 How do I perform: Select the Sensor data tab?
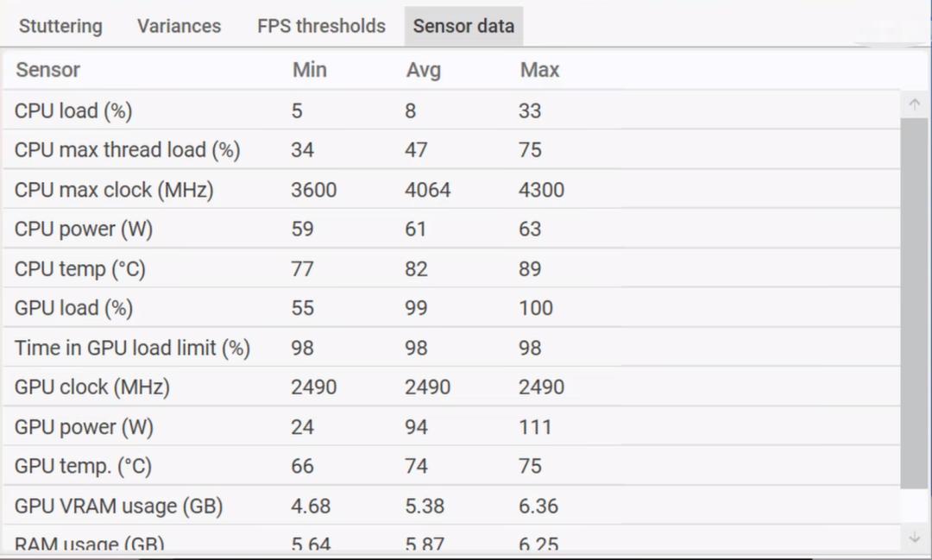coord(463,26)
